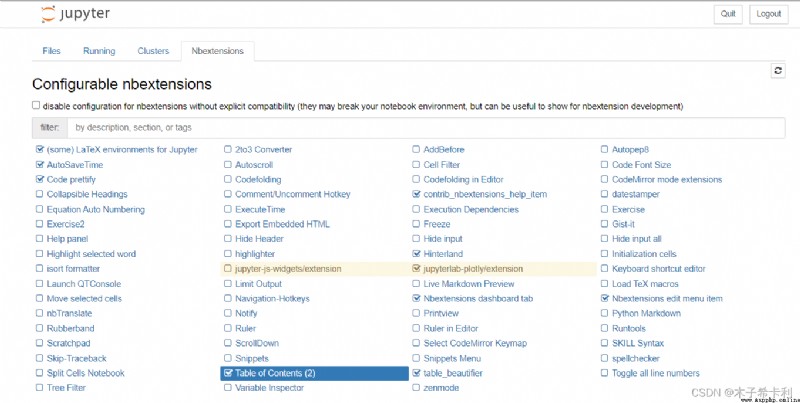Enable the Hide Header extension
Image resolution: width=800 pixels, height=403 pixels.
point(228,239)
